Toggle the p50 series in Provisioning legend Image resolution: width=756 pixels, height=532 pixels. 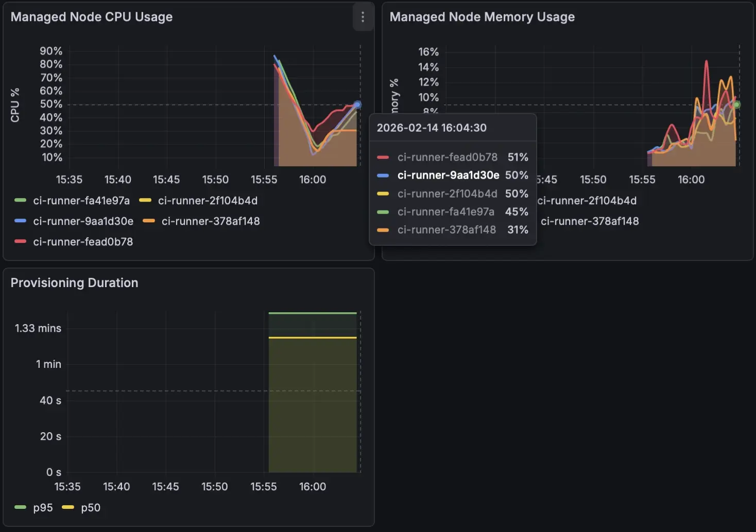(91, 508)
